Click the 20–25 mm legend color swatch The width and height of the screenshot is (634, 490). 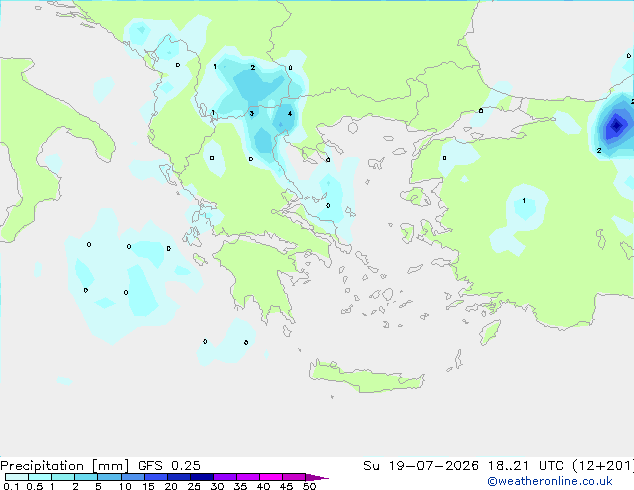(x=178, y=477)
